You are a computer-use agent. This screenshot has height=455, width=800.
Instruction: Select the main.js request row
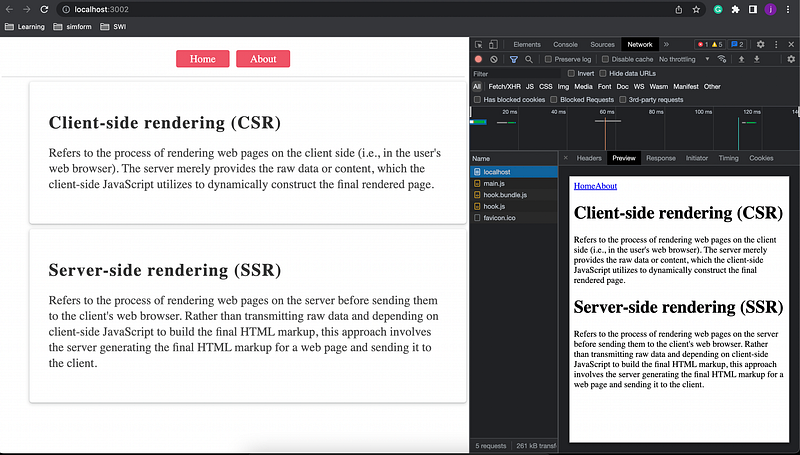coord(514,183)
